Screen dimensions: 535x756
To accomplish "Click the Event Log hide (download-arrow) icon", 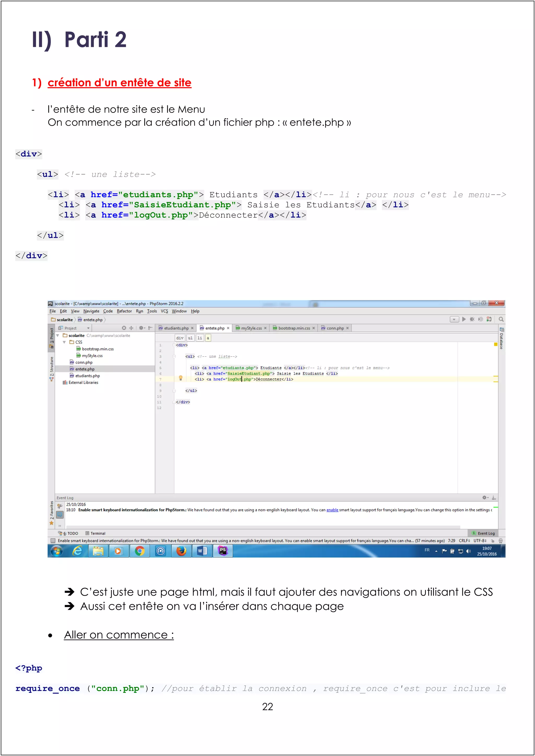I will point(494,498).
